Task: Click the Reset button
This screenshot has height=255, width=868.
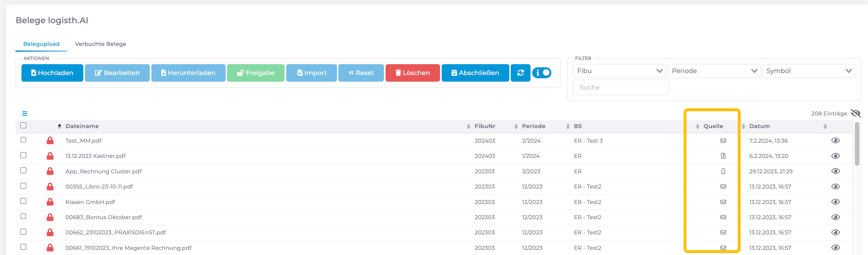Action: tap(361, 73)
